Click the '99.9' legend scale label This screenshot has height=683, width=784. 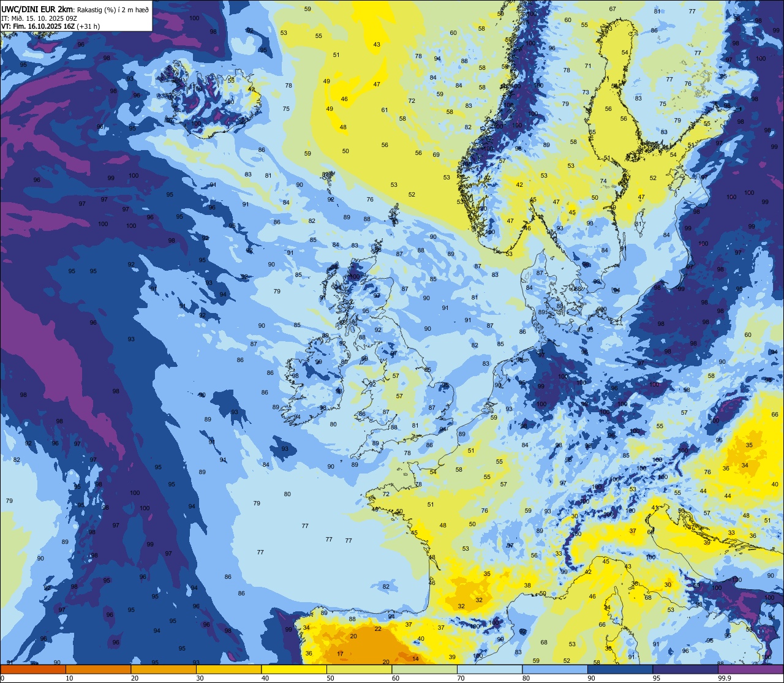pos(725,678)
